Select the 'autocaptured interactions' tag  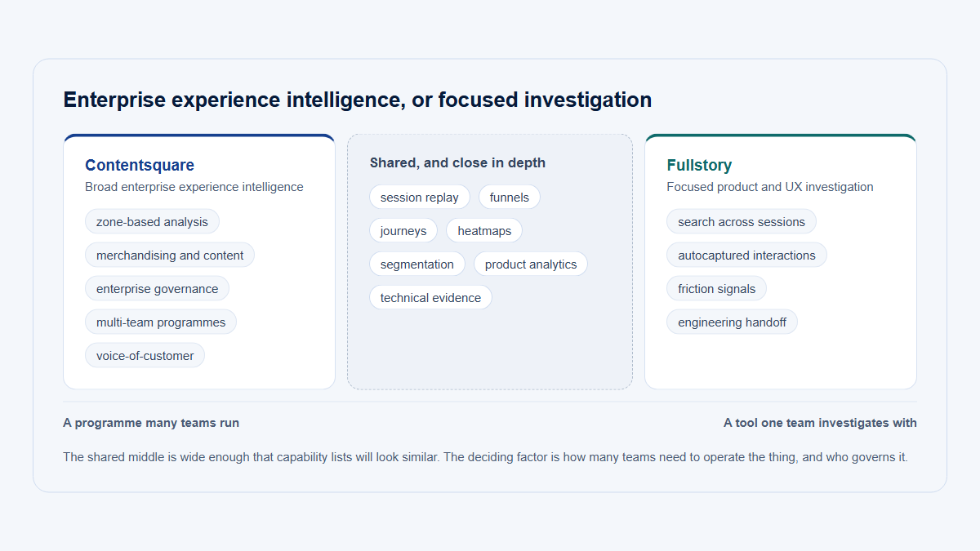pos(746,256)
